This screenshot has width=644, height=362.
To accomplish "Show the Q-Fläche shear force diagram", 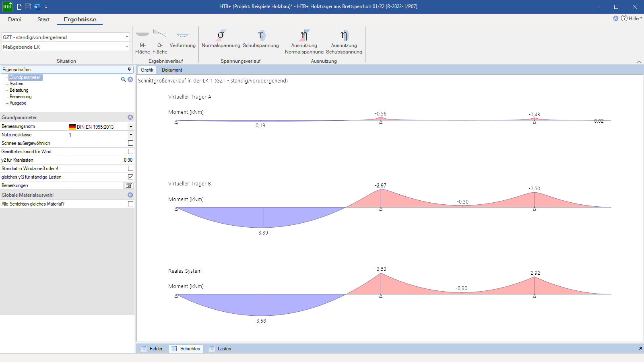I will (x=160, y=42).
